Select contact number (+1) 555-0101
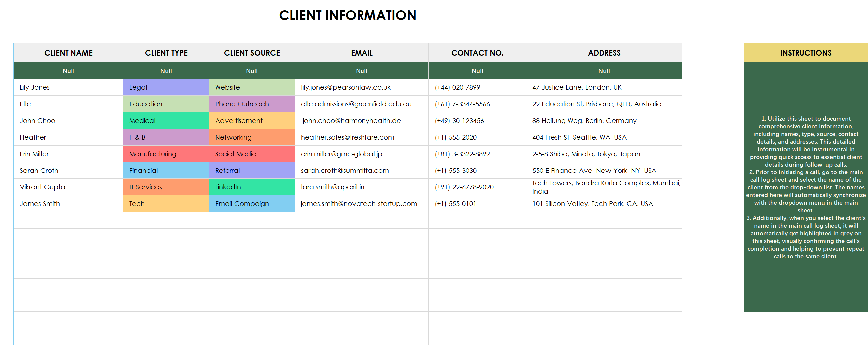Image resolution: width=868 pixels, height=345 pixels. [x=477, y=204]
